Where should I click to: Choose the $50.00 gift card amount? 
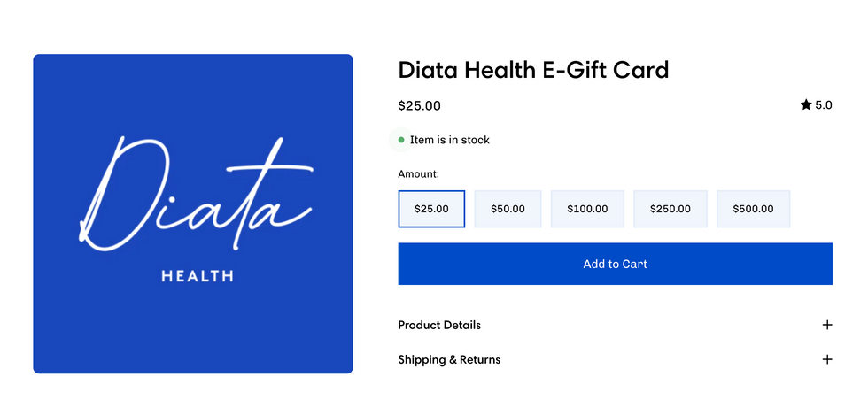coord(508,209)
